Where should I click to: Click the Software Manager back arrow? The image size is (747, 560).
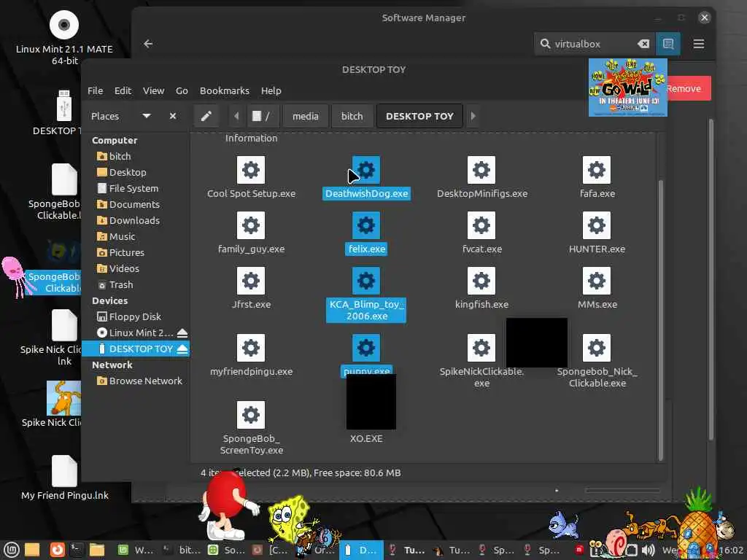(x=148, y=44)
